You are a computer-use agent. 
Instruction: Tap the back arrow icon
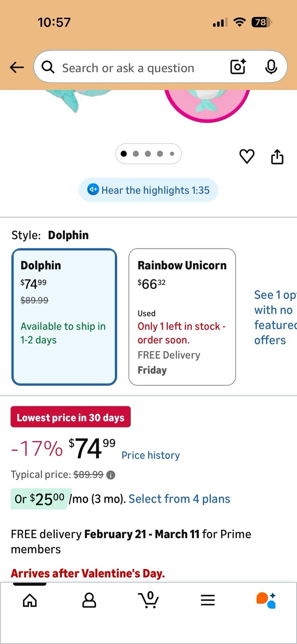[17, 67]
